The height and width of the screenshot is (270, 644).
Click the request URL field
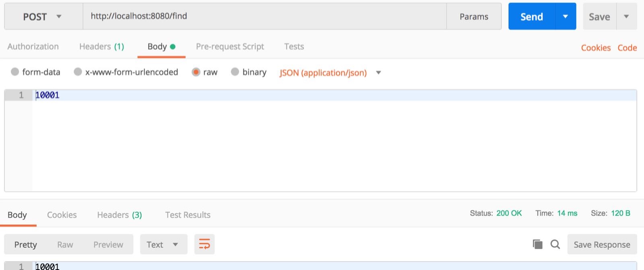(x=264, y=16)
